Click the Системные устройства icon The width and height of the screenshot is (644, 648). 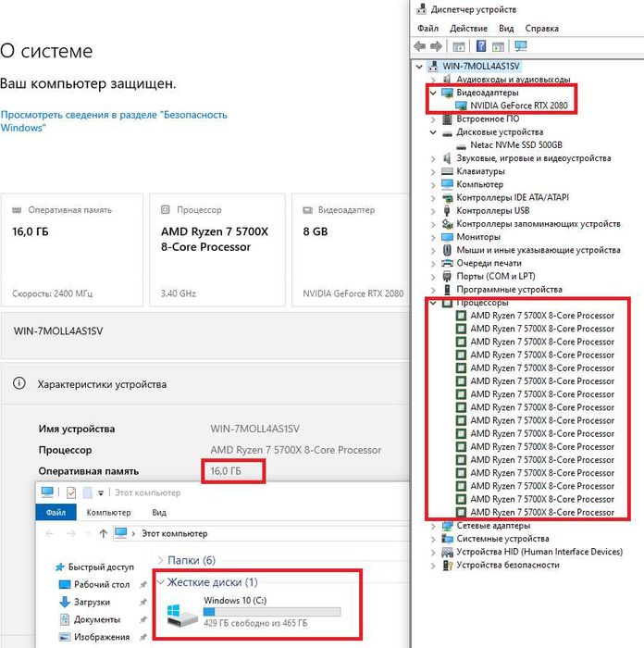(447, 539)
